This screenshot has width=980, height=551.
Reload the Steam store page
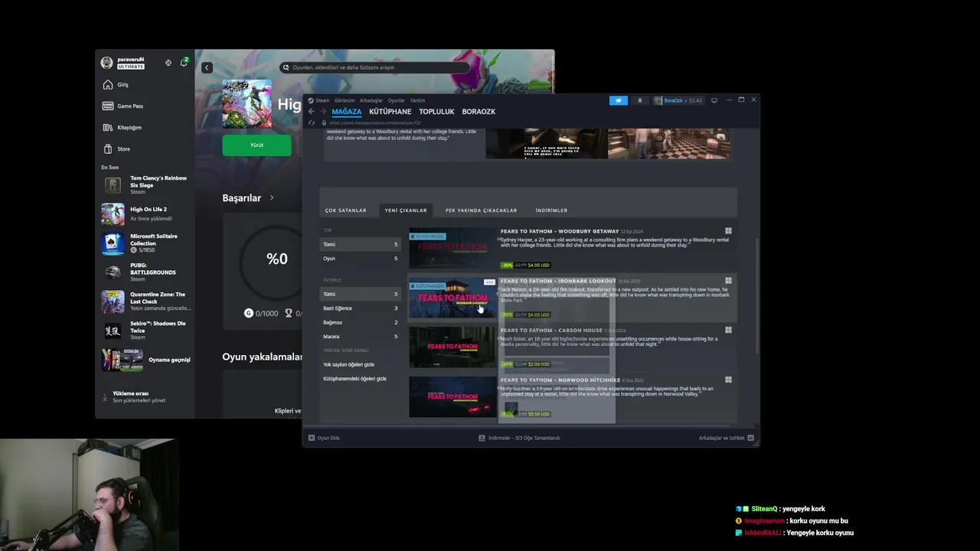(311, 122)
